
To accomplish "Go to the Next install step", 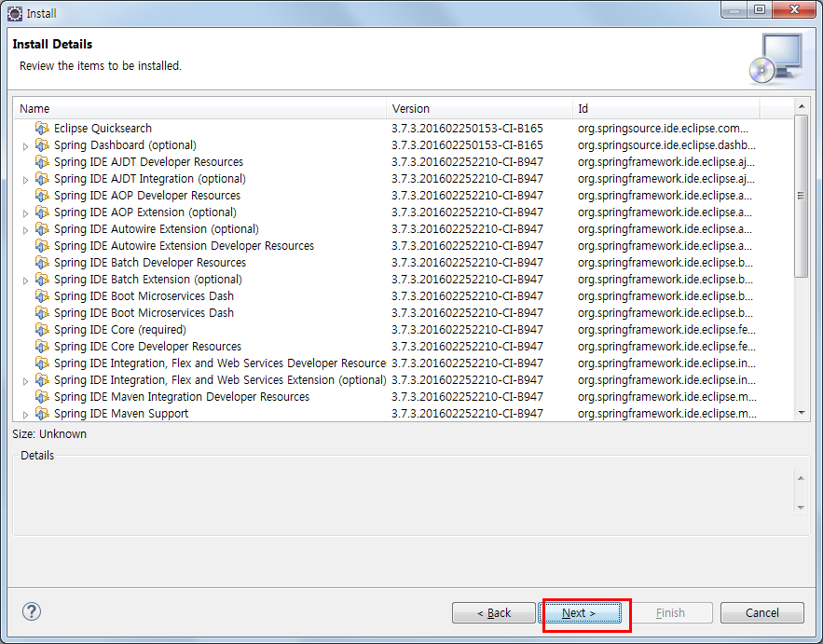I will coord(579,612).
